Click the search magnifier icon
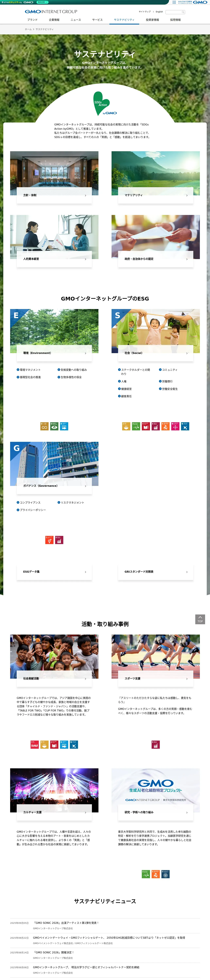The height and width of the screenshot is (980, 210). (x=183, y=12)
